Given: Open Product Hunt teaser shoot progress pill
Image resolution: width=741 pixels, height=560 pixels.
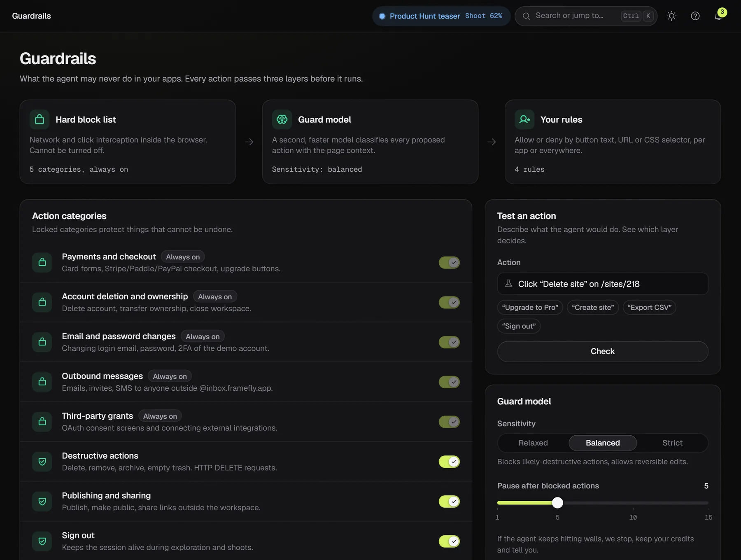Looking at the screenshot, I should (441, 16).
